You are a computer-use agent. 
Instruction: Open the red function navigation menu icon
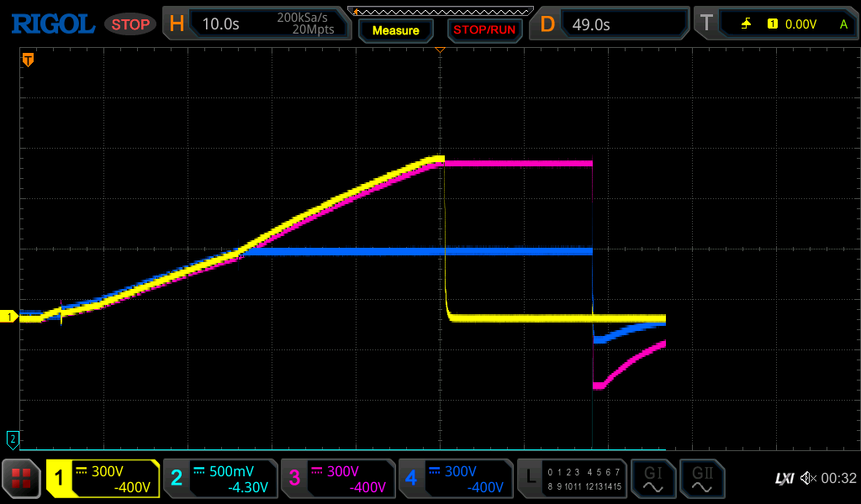coord(21,479)
